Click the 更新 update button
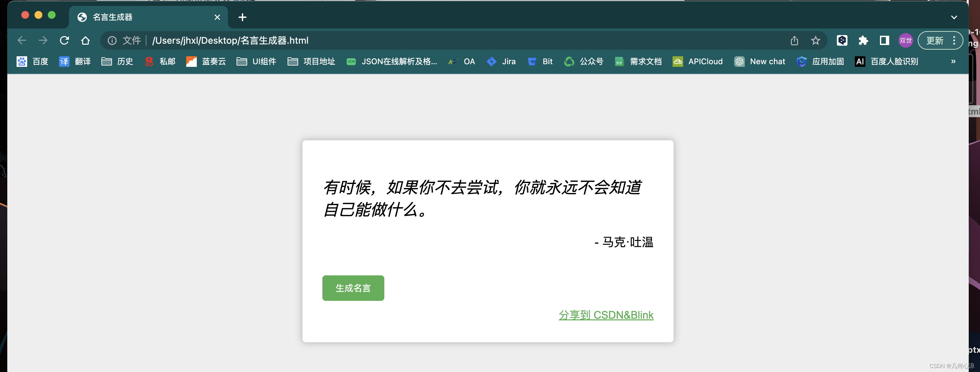This screenshot has width=980, height=372. point(935,40)
